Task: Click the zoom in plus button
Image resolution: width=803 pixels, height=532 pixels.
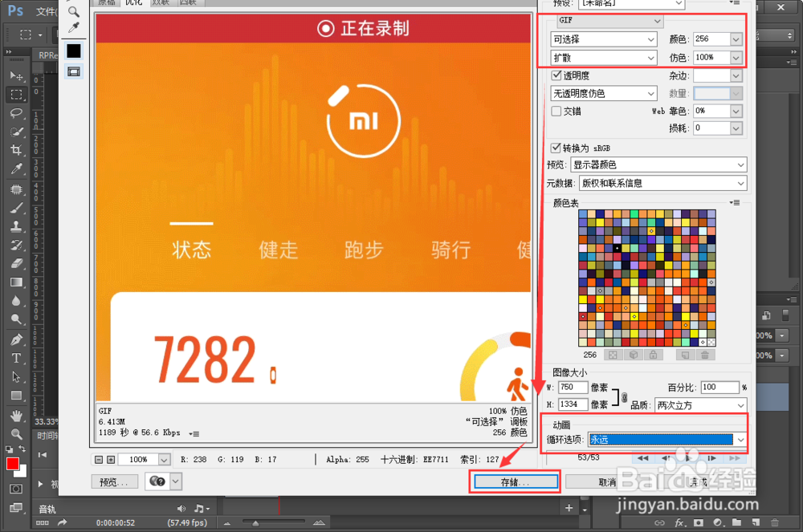Action: tap(111, 459)
